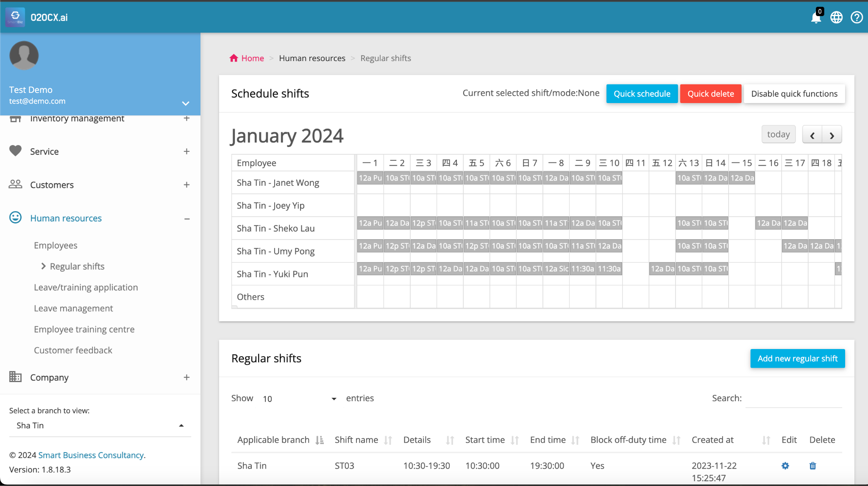This screenshot has height=486, width=868.
Task: Jump to today in the calendar
Action: (x=778, y=134)
